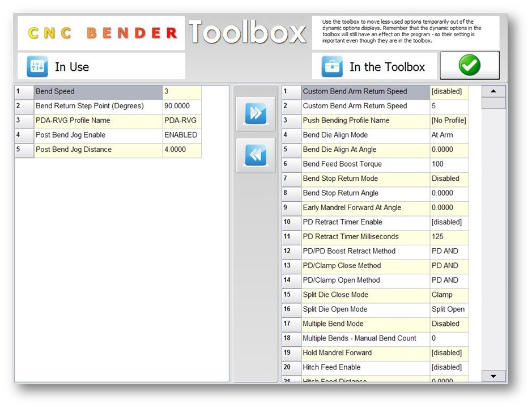Click the double left arrow move-to-in-use button
Image resolution: width=532 pixels, height=408 pixels.
(x=256, y=155)
